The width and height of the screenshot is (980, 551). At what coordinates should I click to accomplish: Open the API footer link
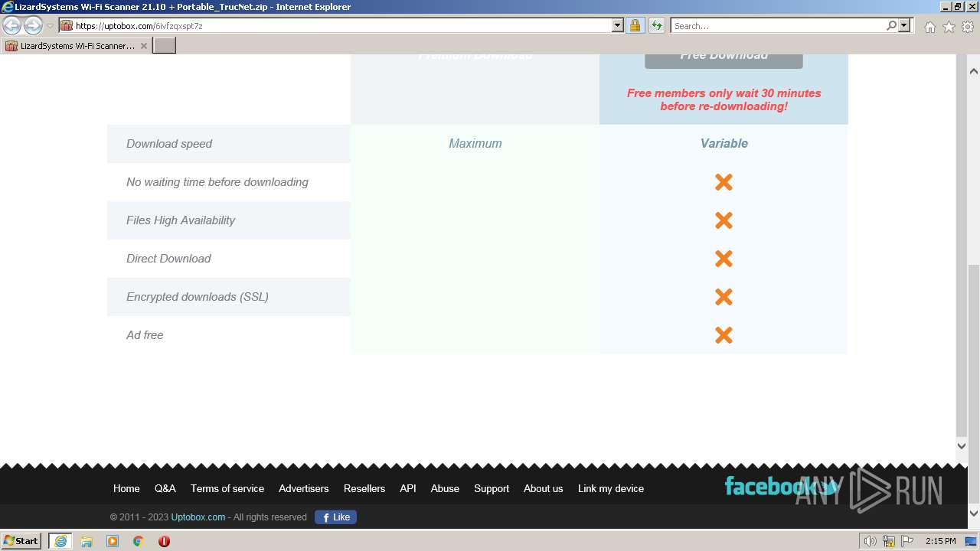click(x=408, y=488)
